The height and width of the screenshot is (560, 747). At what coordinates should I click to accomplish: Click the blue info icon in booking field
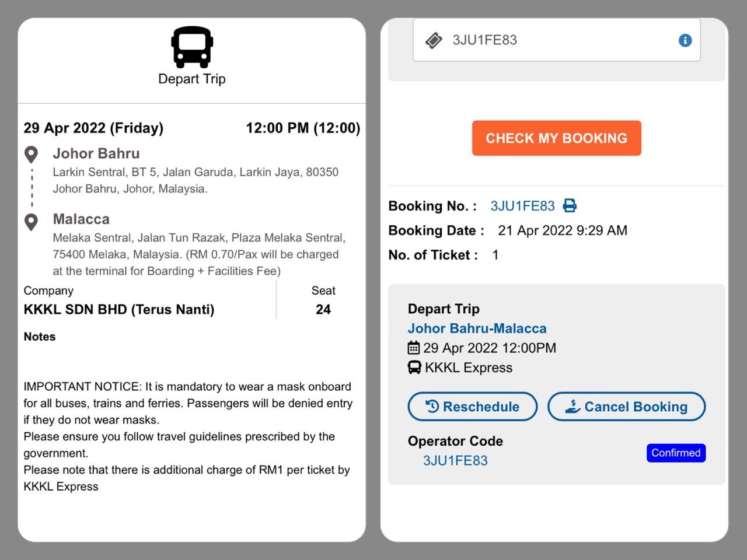[685, 40]
